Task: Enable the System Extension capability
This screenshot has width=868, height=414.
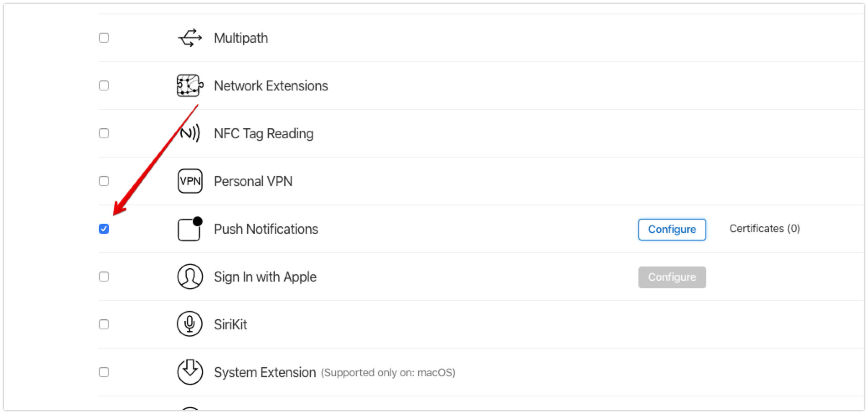Action: [104, 372]
